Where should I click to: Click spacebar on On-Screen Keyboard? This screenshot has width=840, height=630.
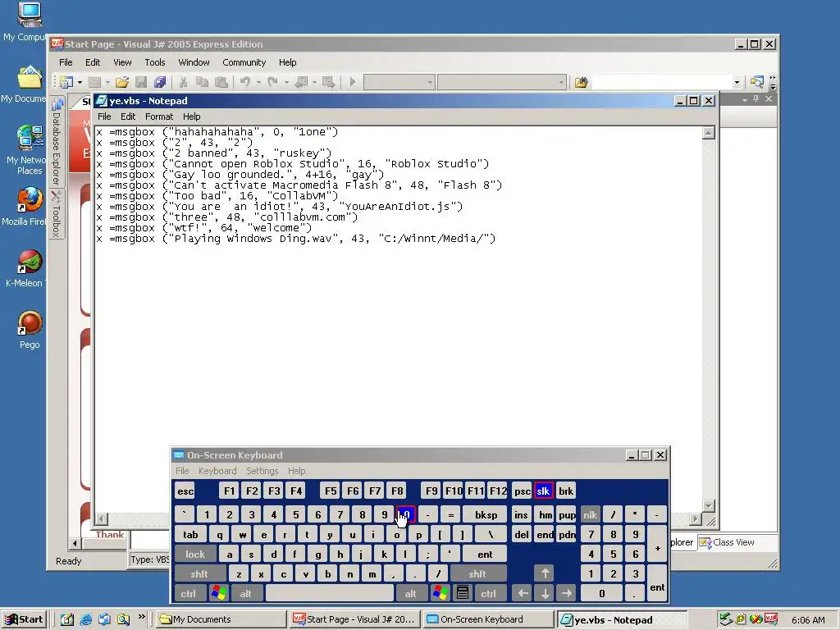pyautogui.click(x=329, y=593)
